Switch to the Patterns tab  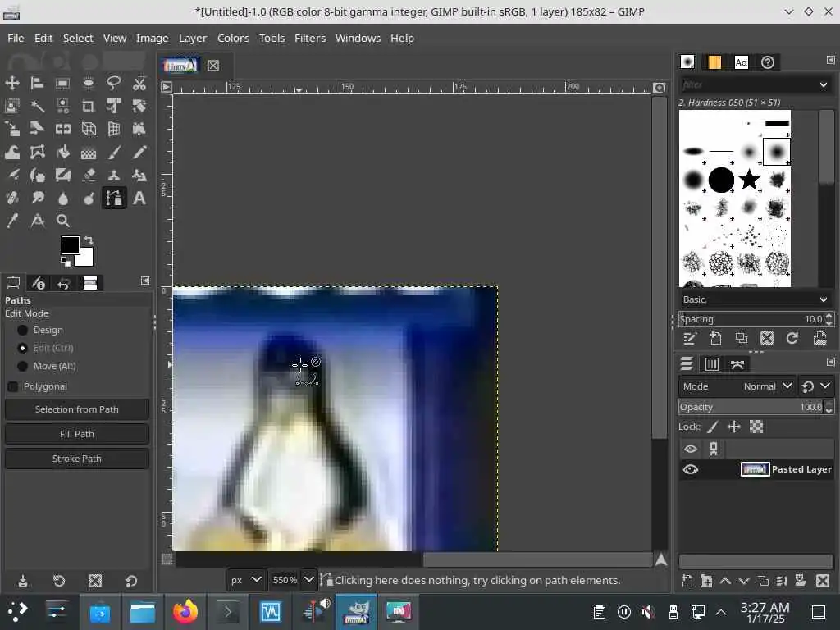714,62
